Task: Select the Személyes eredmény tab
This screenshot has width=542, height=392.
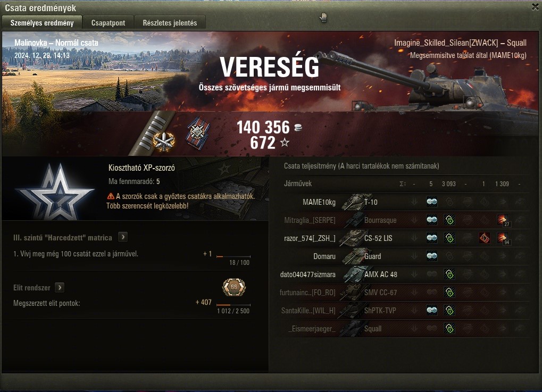Action: [x=42, y=23]
